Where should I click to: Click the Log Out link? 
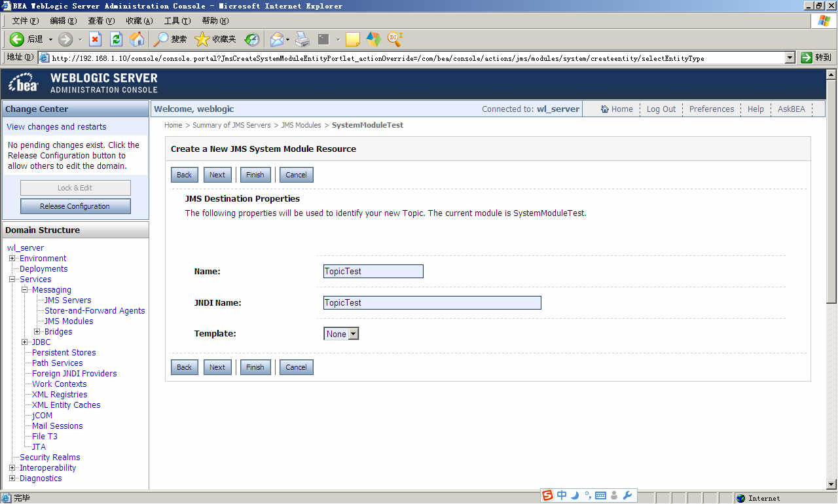(x=661, y=109)
